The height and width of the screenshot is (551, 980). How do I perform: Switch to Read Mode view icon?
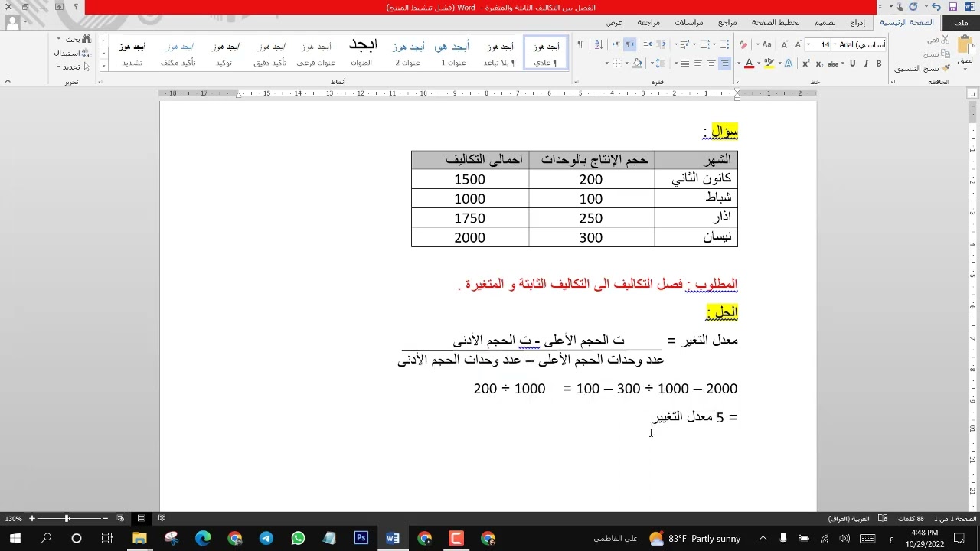162,519
